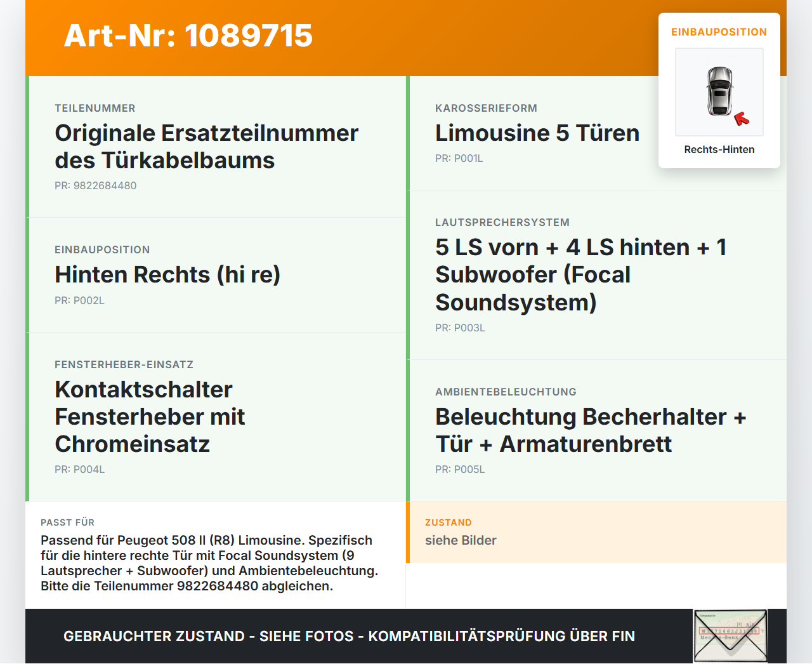Click the FENSTERHEBER-EINSATZ label
Screen dimensions: 812x664
coord(124,364)
